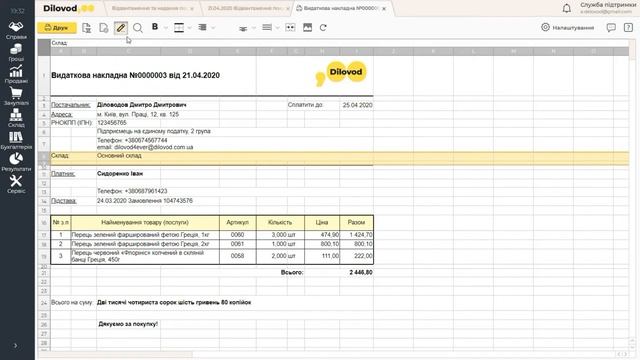Screen dimensions: 640x360
Task: Click the vertical alignment icon
Action: coord(243,28)
